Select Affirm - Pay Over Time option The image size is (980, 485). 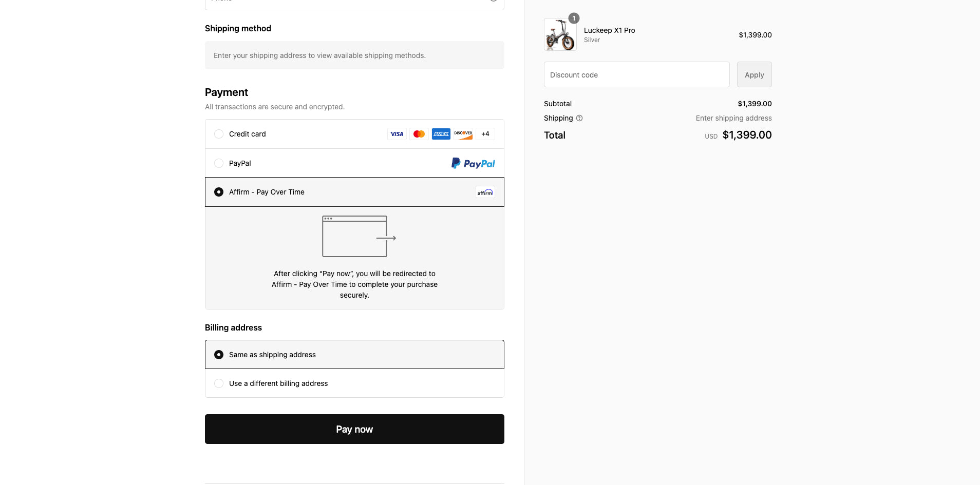point(219,192)
